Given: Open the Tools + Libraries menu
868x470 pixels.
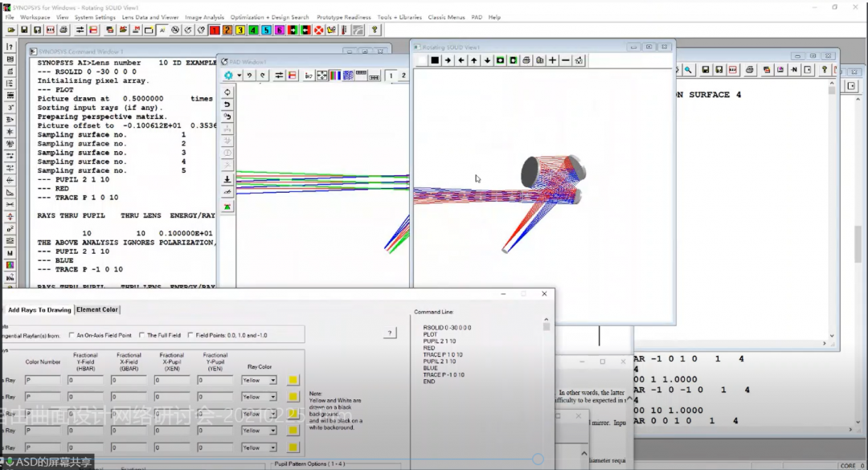Looking at the screenshot, I should click(399, 17).
